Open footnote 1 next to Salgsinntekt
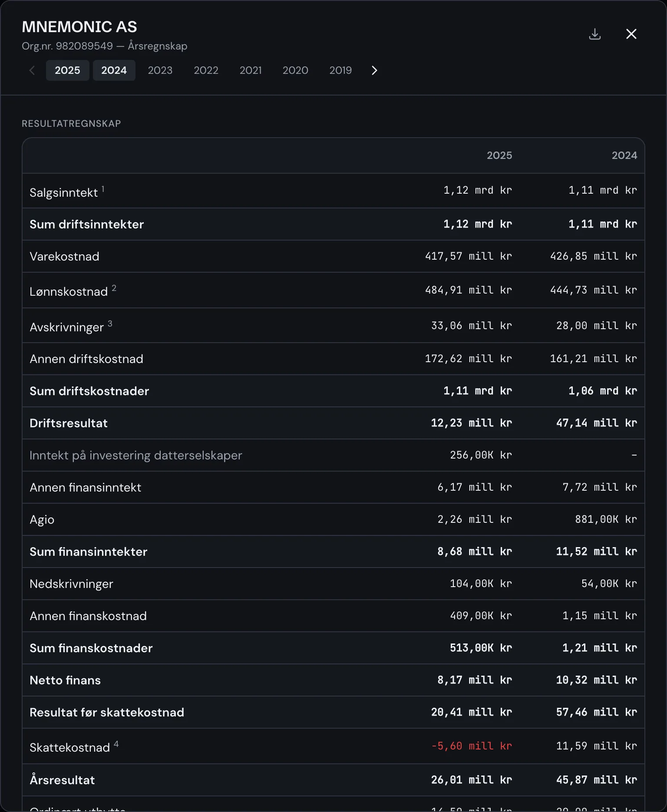Image resolution: width=667 pixels, height=812 pixels. pyautogui.click(x=103, y=188)
